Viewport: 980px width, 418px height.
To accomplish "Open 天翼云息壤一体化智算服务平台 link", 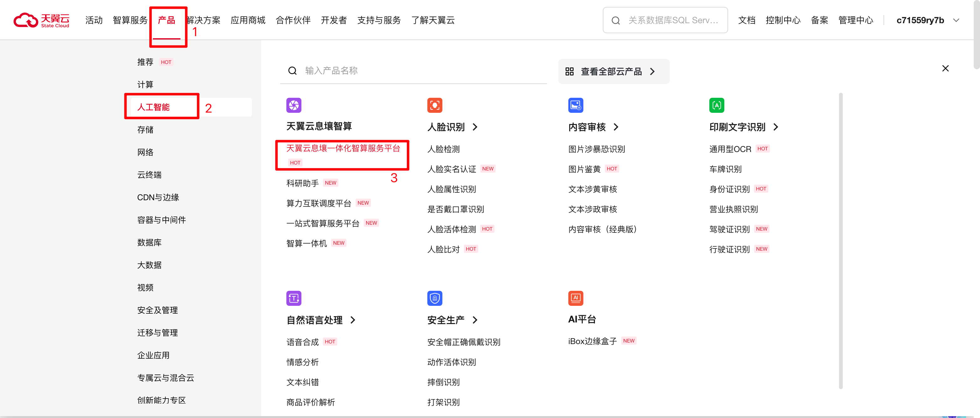I will (343, 148).
